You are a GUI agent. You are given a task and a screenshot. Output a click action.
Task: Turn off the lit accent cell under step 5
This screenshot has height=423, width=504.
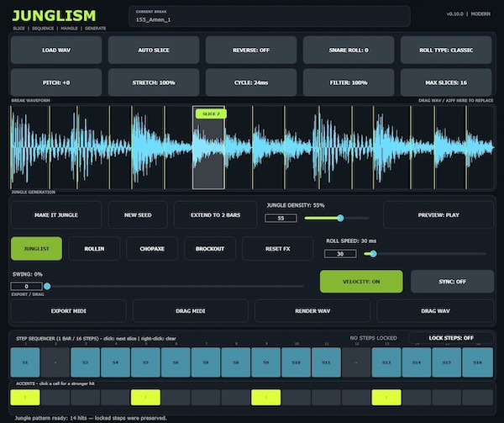click(145, 397)
